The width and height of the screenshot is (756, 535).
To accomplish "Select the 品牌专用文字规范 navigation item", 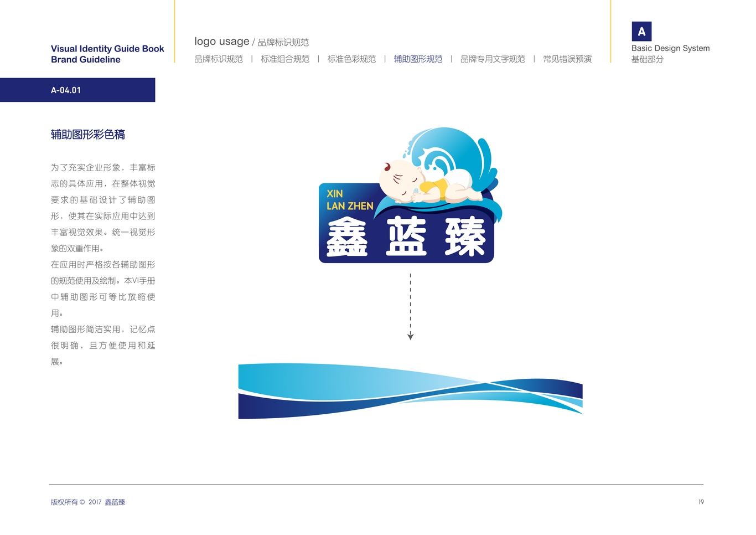I will tap(493, 59).
